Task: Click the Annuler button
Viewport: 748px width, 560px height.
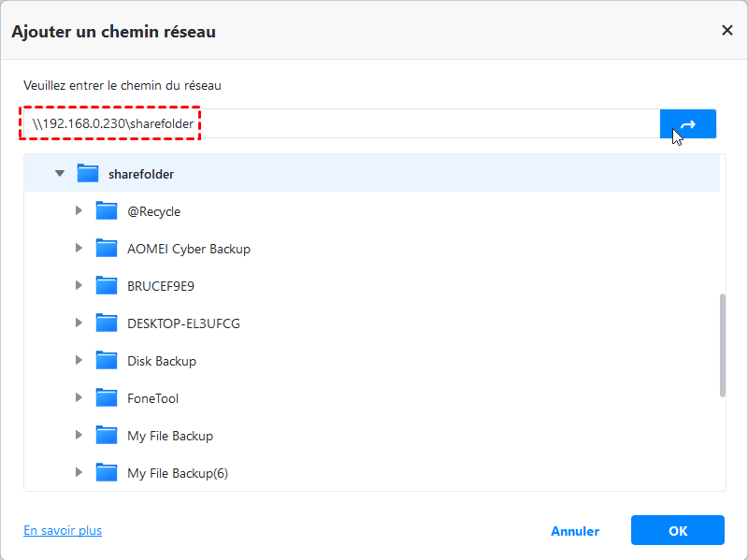Action: [x=575, y=531]
